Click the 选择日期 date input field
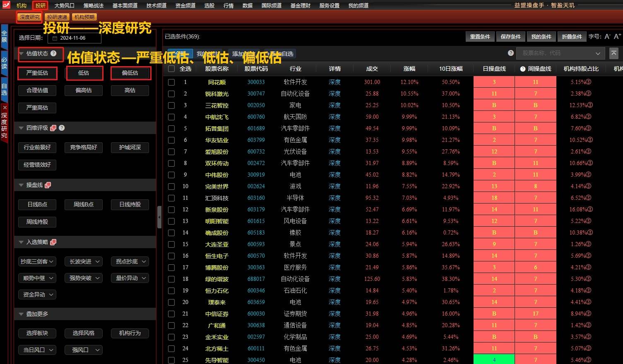This screenshot has width=623, height=364. point(75,38)
